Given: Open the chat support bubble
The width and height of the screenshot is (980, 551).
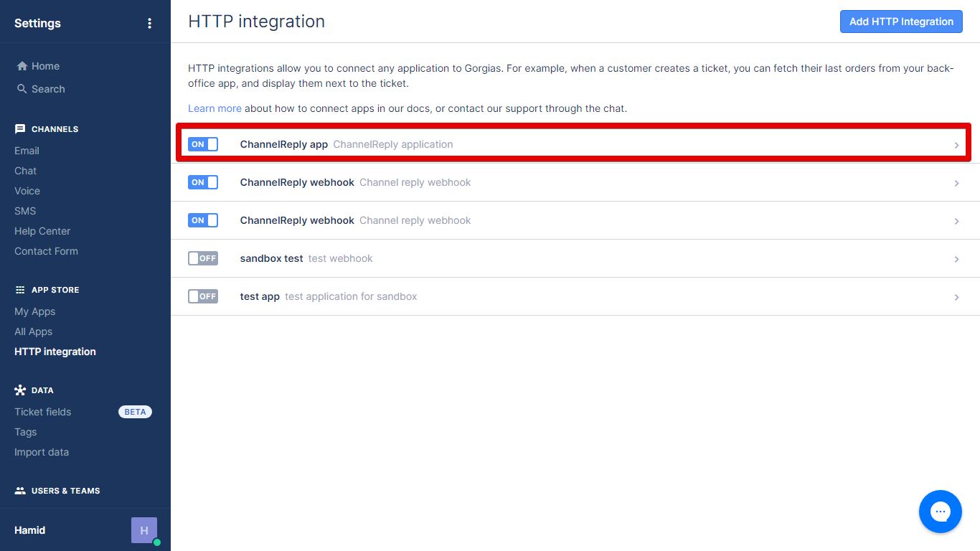Looking at the screenshot, I should [940, 512].
